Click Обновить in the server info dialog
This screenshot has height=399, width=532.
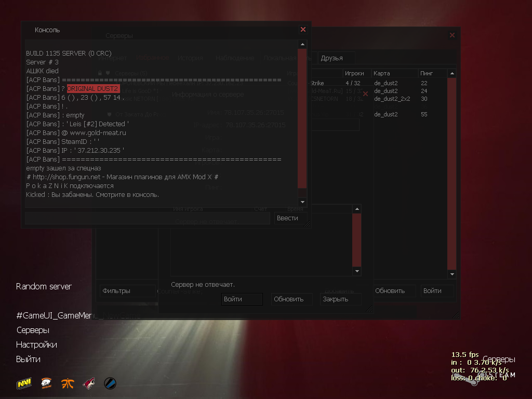tap(291, 299)
